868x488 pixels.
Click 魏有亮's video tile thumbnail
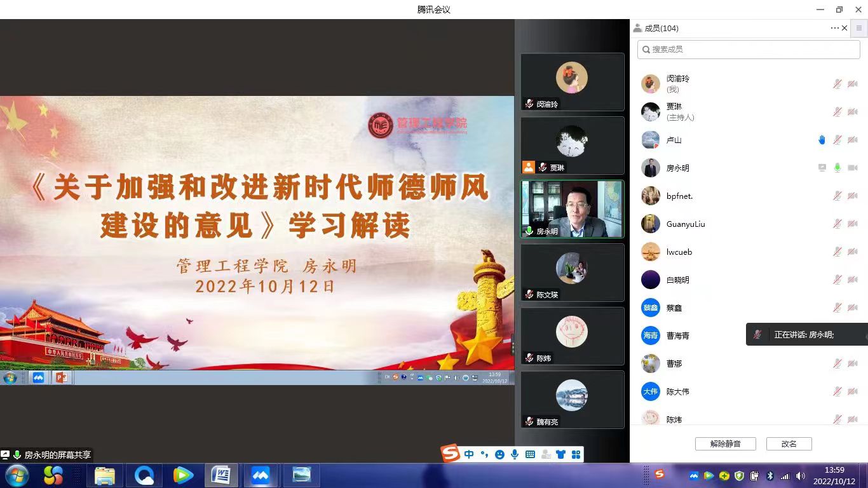click(572, 400)
